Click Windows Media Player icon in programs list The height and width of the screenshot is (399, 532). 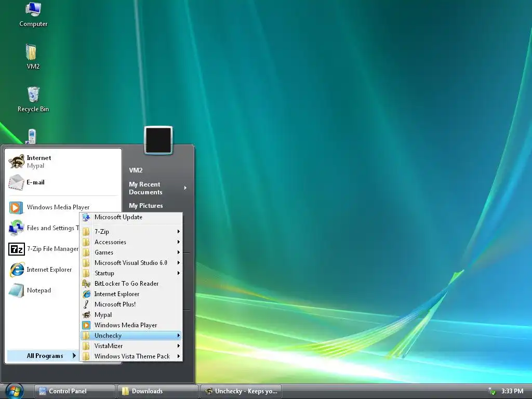[86, 325]
